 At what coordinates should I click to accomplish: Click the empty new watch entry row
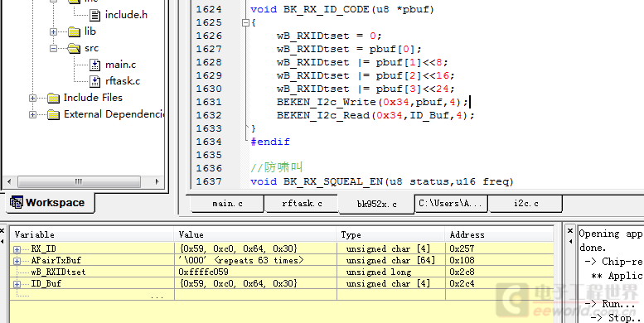pyautogui.click(x=282, y=296)
